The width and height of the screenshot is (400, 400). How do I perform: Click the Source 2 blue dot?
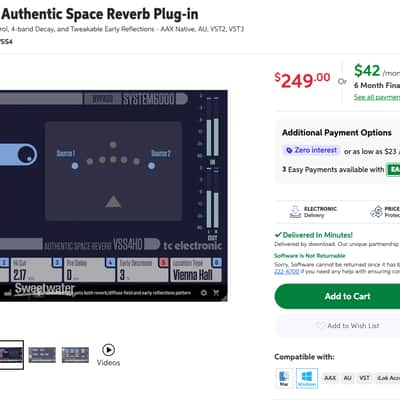151,166
